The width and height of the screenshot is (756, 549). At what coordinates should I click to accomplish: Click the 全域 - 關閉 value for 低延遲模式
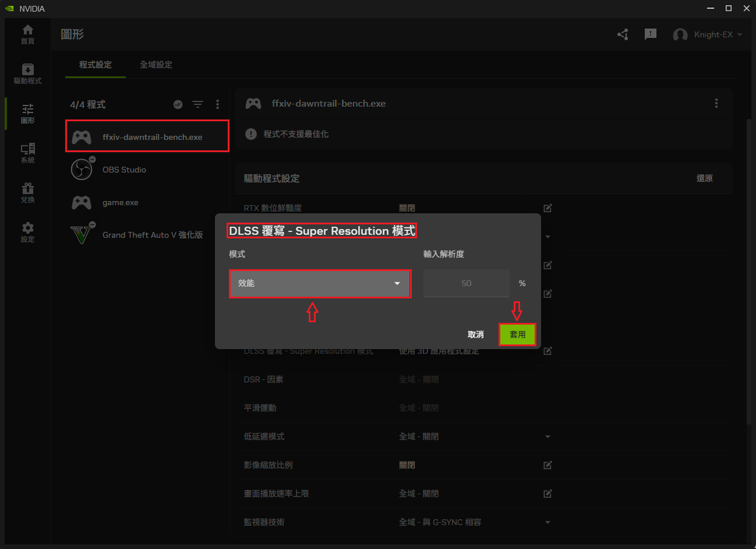click(419, 437)
